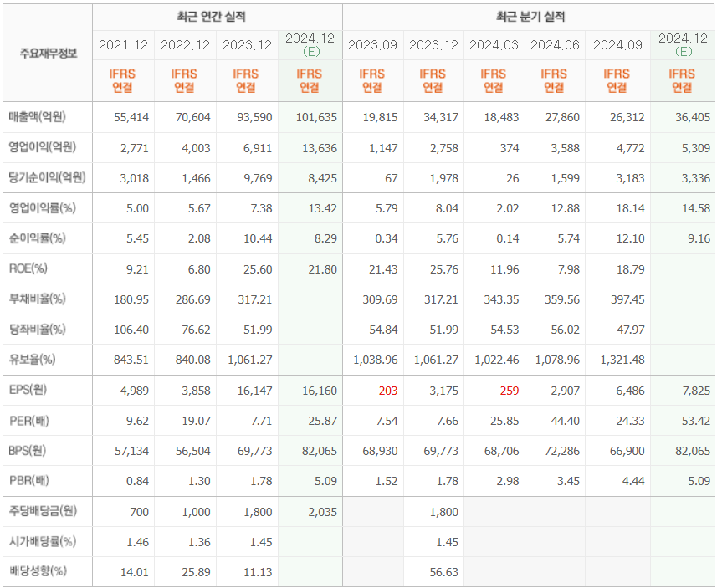Click the 순이익률(%) row label

coord(37,238)
